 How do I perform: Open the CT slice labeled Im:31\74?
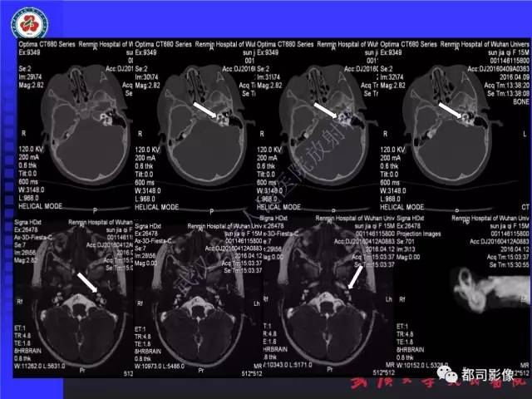pos(317,126)
